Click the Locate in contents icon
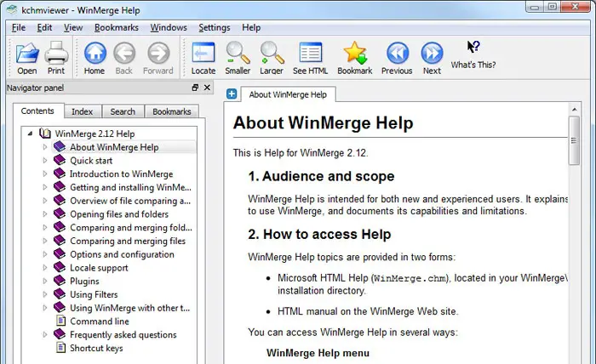The image size is (596, 364). click(203, 53)
